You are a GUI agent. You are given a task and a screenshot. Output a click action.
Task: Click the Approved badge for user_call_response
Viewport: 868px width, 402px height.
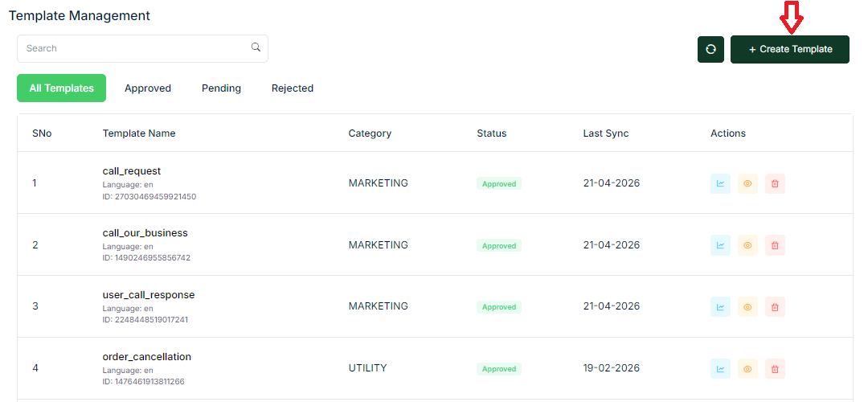pos(499,307)
